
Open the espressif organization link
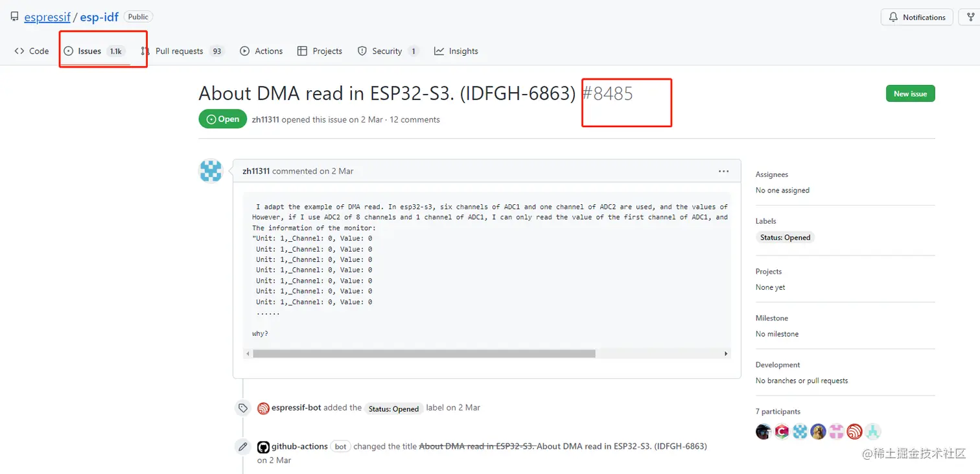47,17
